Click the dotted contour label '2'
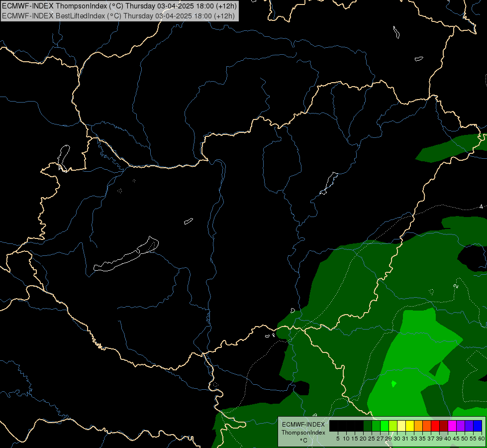This screenshot has width=487, height=448. pyautogui.click(x=456, y=286)
